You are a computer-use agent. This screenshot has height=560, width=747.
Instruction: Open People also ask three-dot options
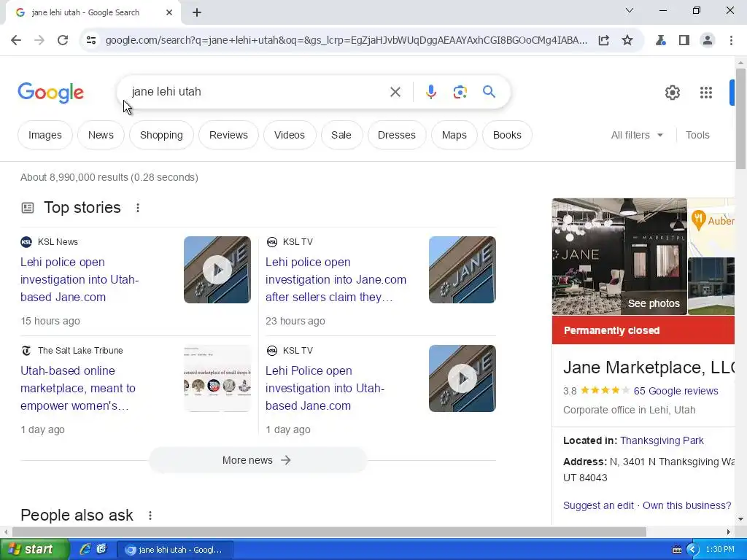150,516
